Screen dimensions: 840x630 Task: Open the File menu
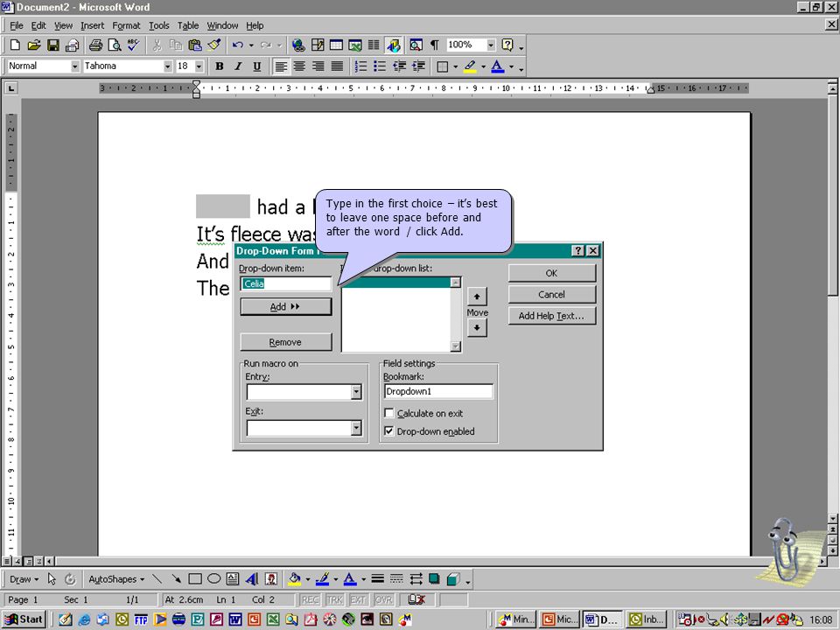pos(17,25)
